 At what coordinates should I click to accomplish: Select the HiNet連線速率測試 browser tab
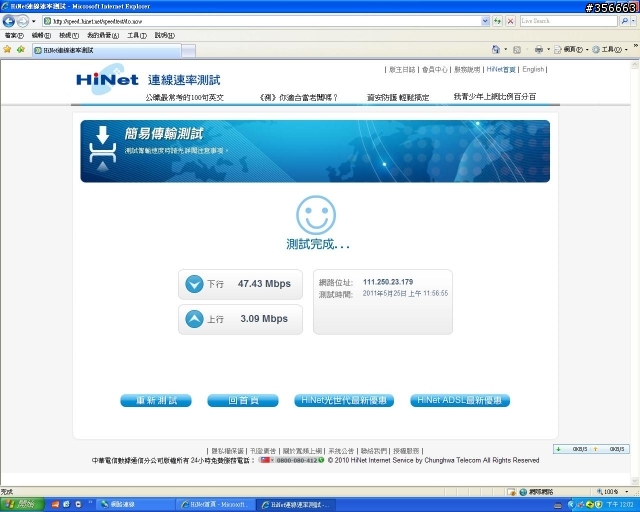click(107, 50)
